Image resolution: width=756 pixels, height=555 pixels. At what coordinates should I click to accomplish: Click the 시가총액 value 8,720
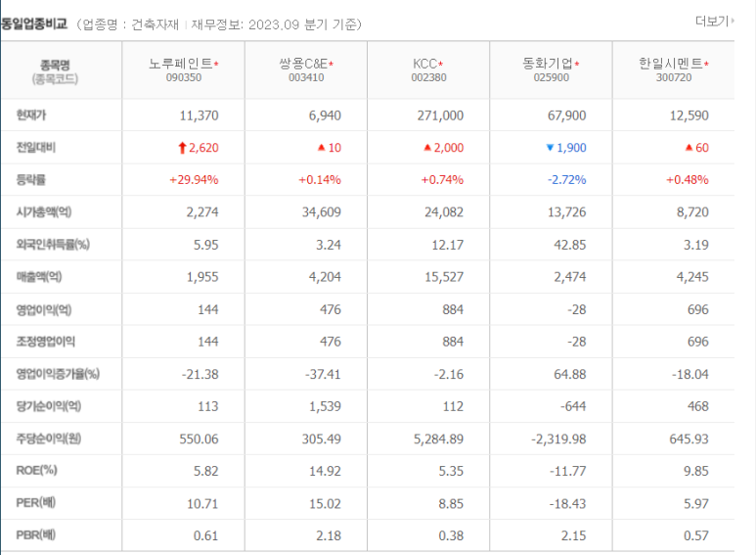tap(692, 212)
